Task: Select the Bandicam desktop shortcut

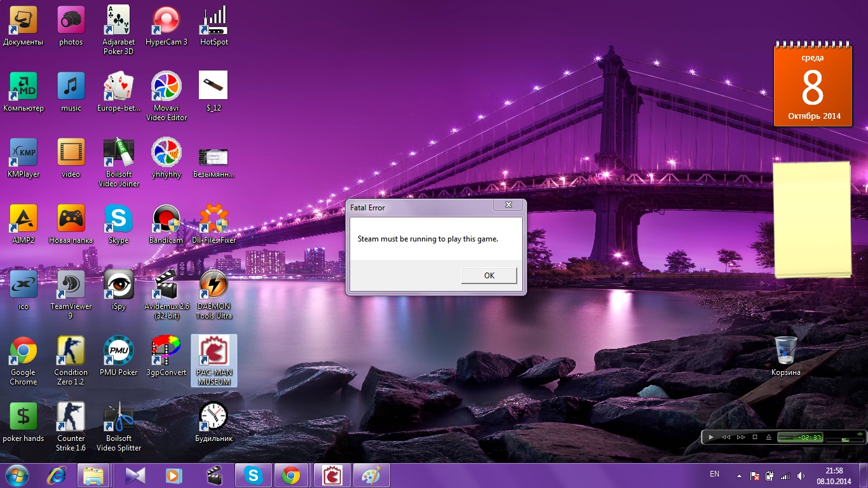Action: click(x=166, y=224)
